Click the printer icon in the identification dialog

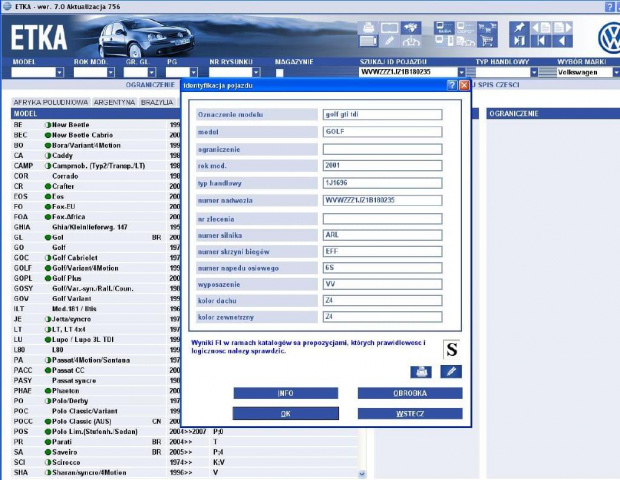(x=421, y=372)
